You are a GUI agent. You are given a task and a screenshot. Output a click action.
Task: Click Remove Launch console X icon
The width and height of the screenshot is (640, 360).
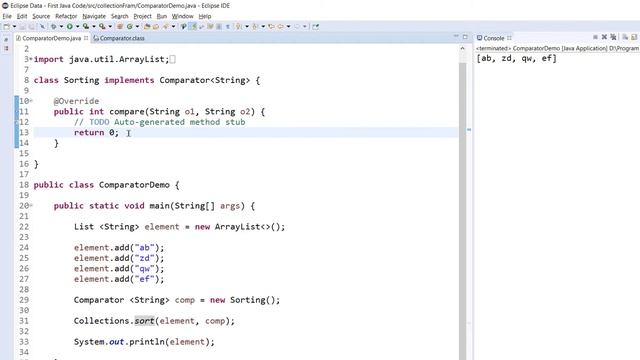(x=604, y=37)
